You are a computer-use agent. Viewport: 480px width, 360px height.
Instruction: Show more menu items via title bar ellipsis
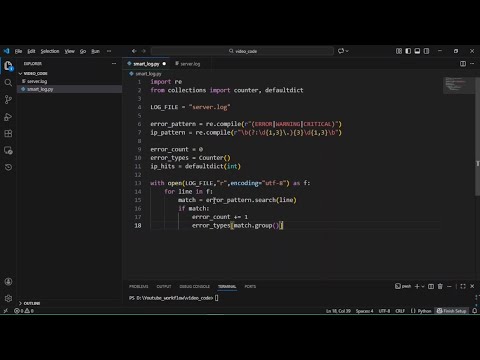[x=109, y=51]
